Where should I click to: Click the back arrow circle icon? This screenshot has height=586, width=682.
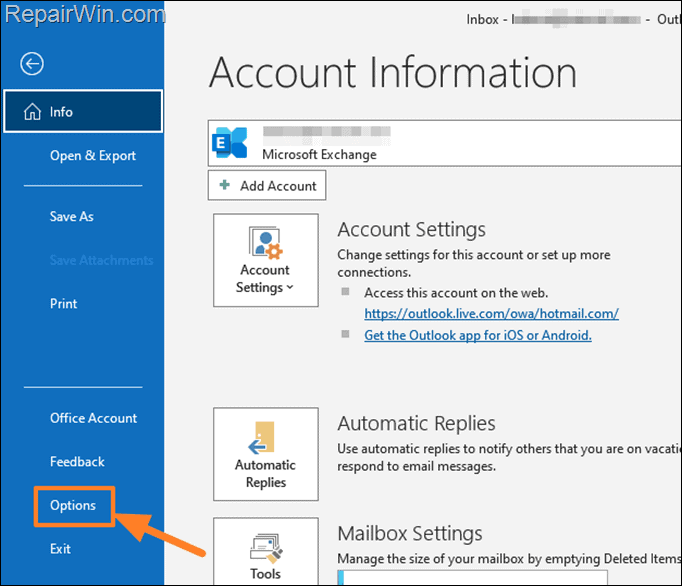pos(32,64)
